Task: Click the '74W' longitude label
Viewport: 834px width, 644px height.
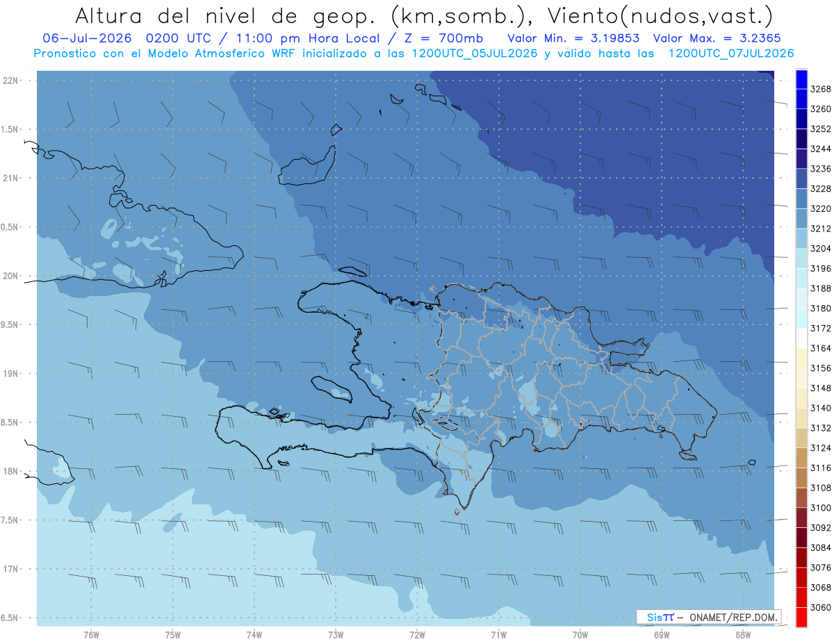Action: [x=254, y=636]
